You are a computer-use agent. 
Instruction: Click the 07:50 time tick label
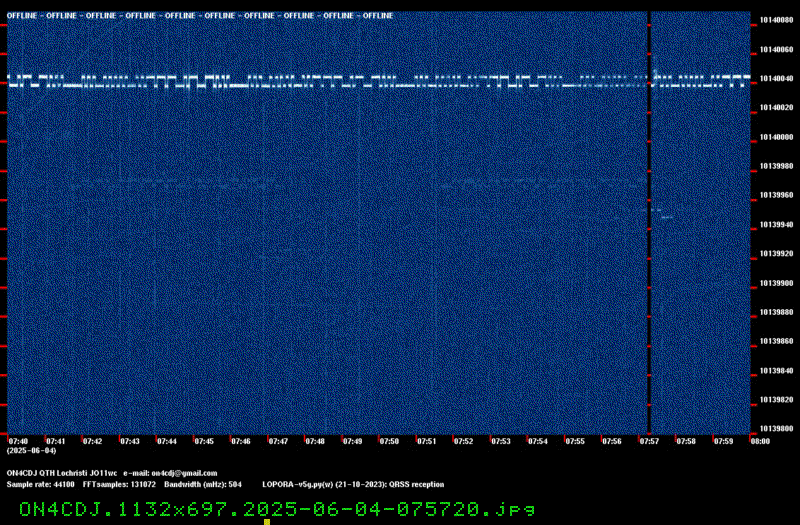[x=389, y=441]
